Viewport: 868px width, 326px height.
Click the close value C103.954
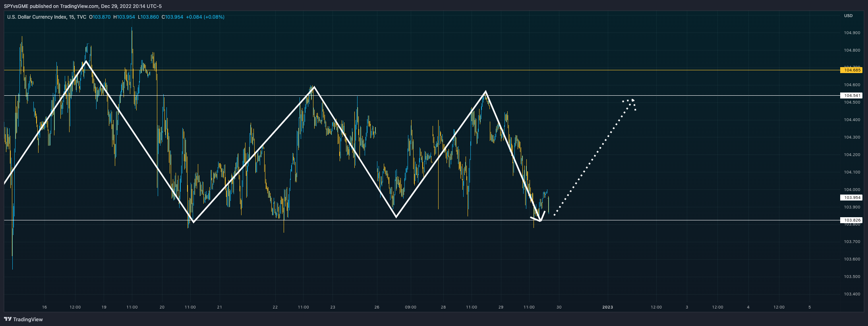[172, 17]
